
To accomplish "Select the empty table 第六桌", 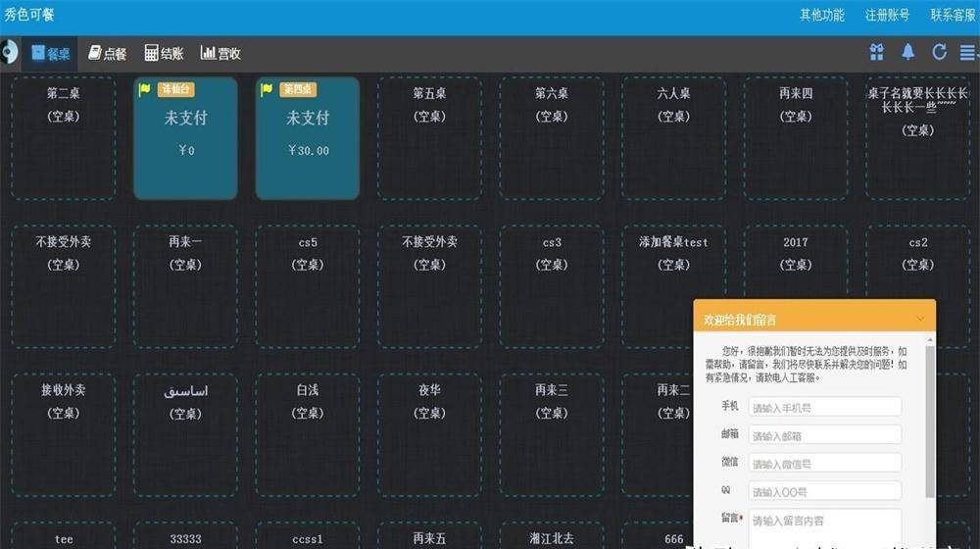I will pos(551,138).
